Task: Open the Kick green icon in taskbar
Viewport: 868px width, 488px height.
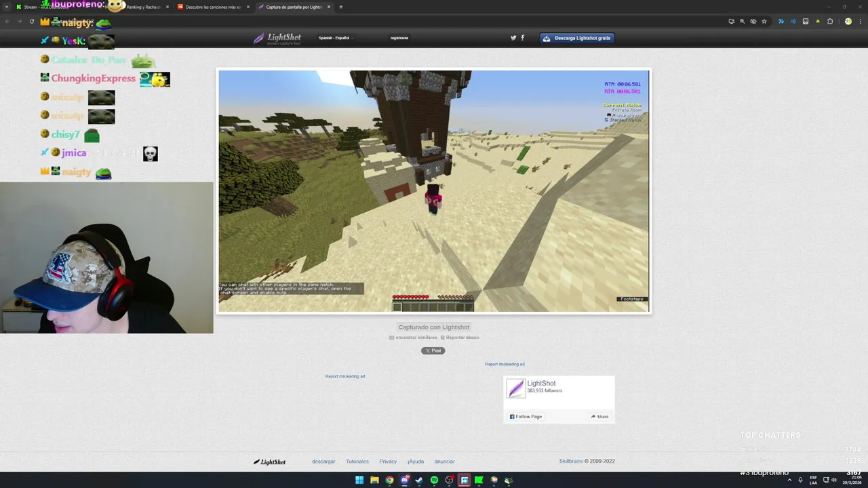Action: (x=479, y=480)
